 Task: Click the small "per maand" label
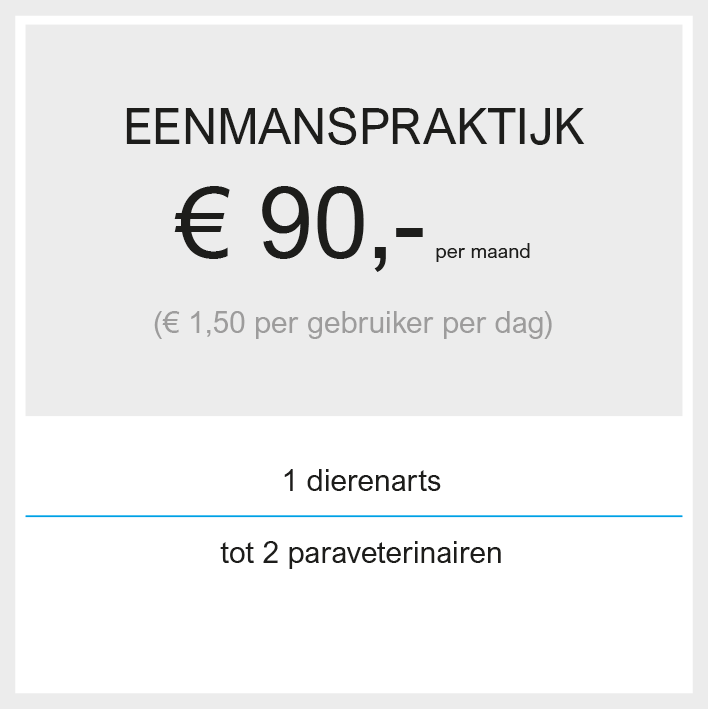pos(482,252)
